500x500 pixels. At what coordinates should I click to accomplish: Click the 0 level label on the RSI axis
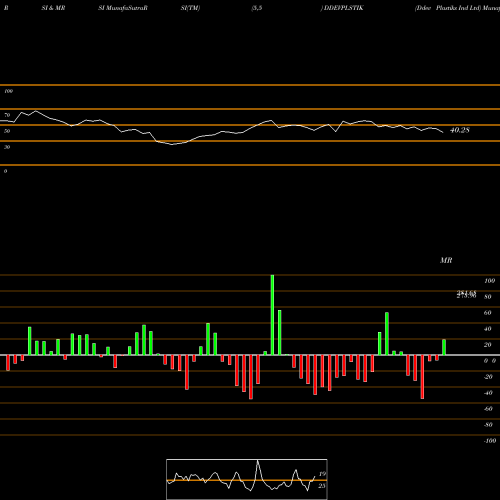pos(5,171)
